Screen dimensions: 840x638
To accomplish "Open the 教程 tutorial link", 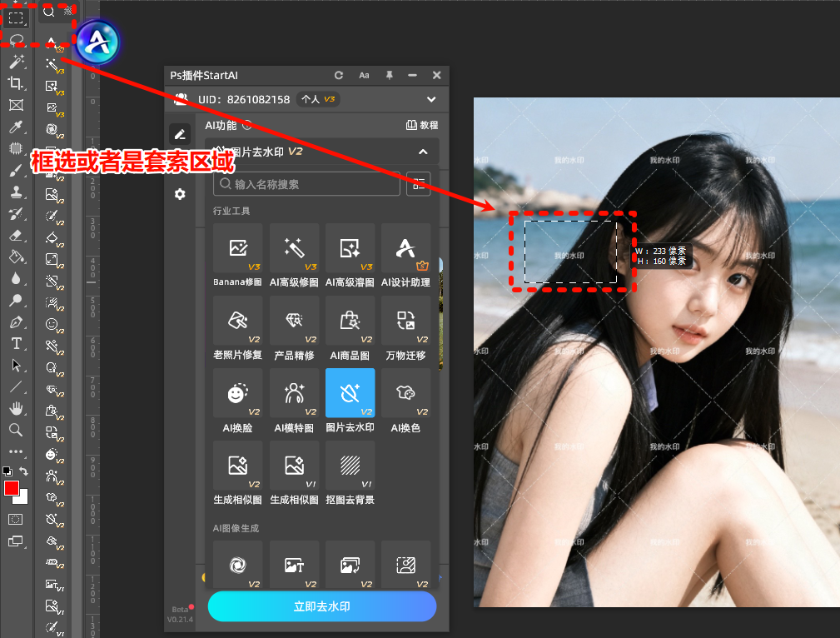I will [x=422, y=125].
